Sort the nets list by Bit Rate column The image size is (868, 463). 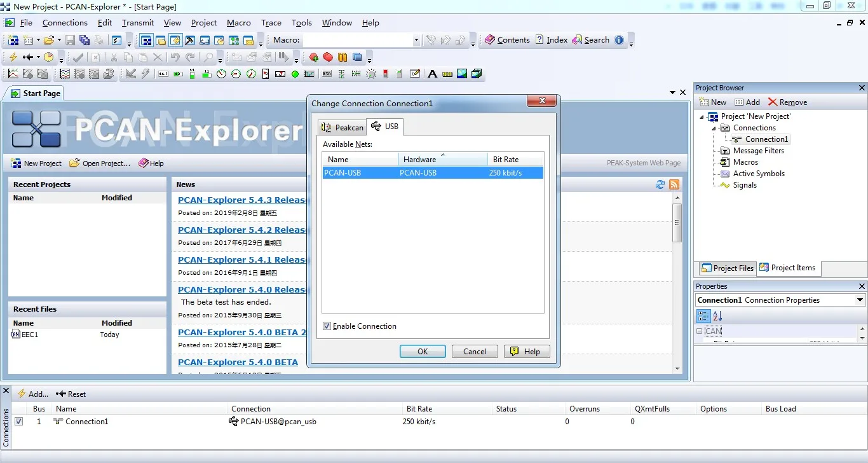(515, 160)
